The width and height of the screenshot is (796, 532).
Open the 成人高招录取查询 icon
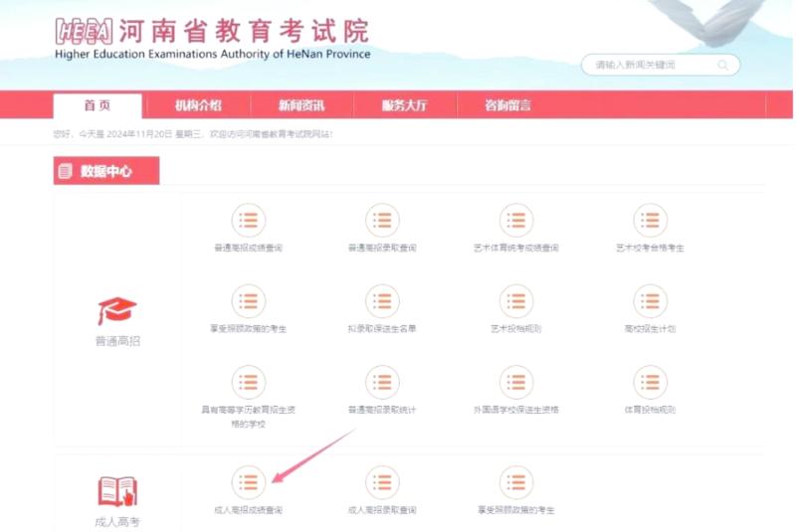click(382, 482)
